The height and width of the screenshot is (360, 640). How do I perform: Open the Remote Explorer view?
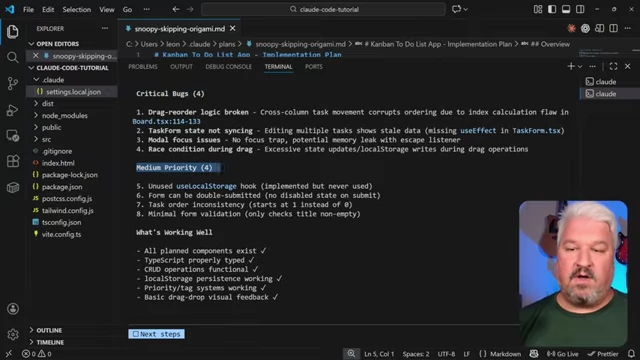click(x=12, y=136)
